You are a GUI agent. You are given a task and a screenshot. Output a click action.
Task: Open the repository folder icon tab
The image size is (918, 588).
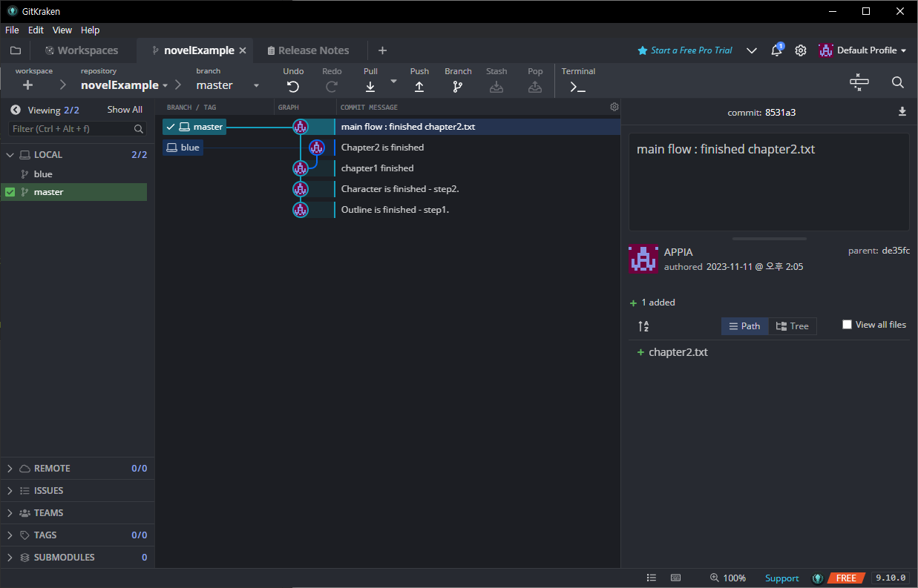[x=16, y=50]
